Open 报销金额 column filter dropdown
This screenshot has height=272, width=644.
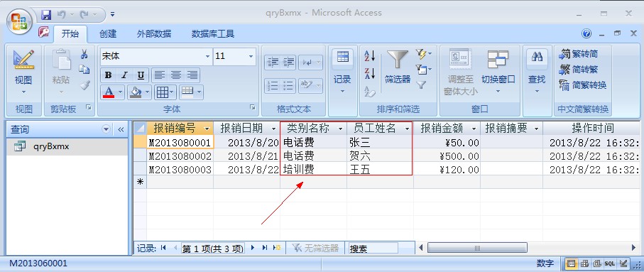pos(474,129)
